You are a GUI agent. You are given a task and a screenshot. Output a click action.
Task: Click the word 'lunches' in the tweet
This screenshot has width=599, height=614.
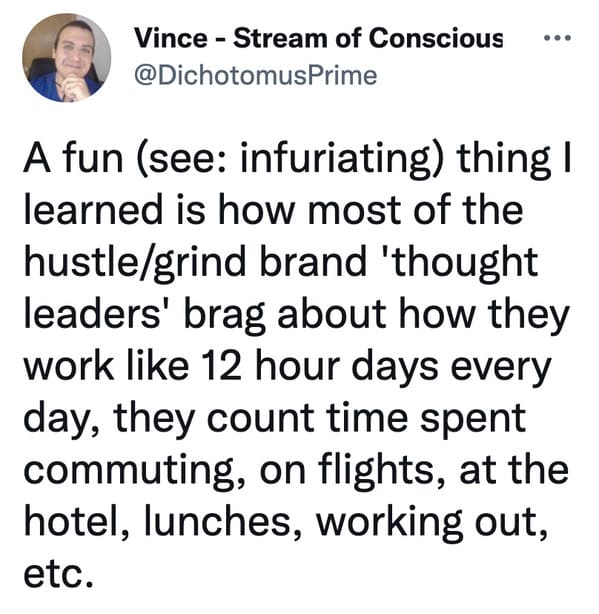[217, 521]
